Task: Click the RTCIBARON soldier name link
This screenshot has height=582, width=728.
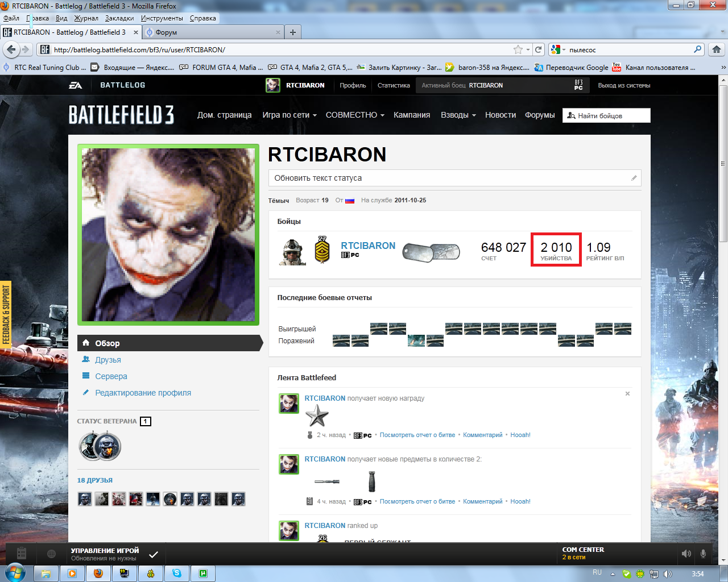Action: pos(368,246)
